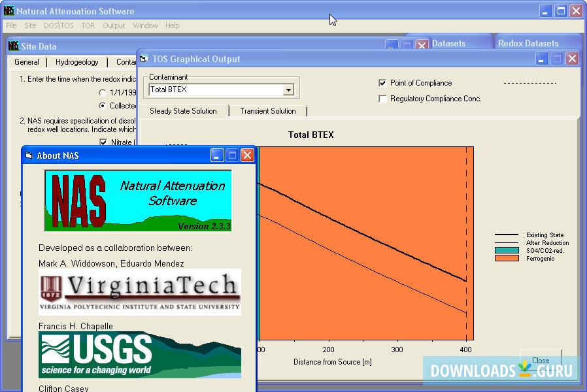Viewport: 587px width, 392px height.
Task: Click the TOS Graphical Output window icon
Action: click(x=145, y=59)
